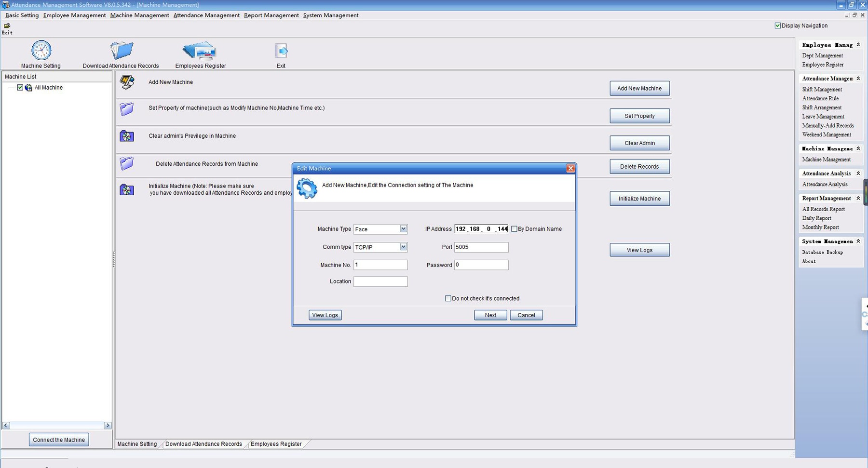This screenshot has height=468, width=868.
Task: Open the Report Management menu
Action: click(x=271, y=15)
